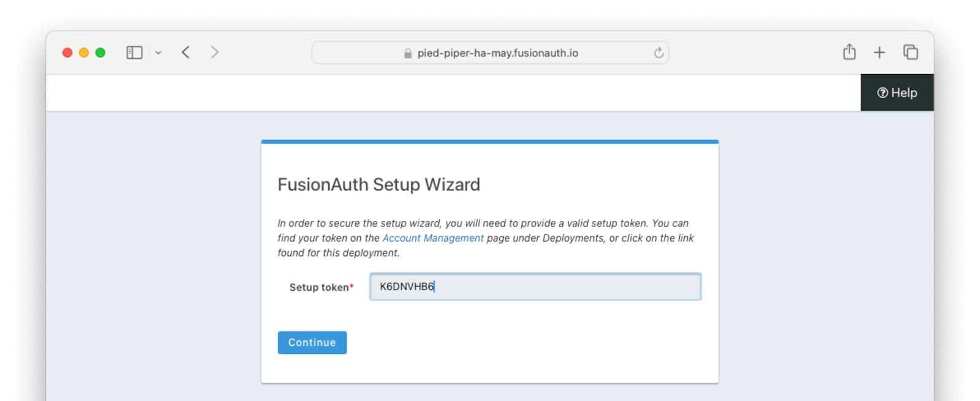Screen dimensions: 980x401
Task: Open the Share icon in the toolbar
Action: pos(849,52)
